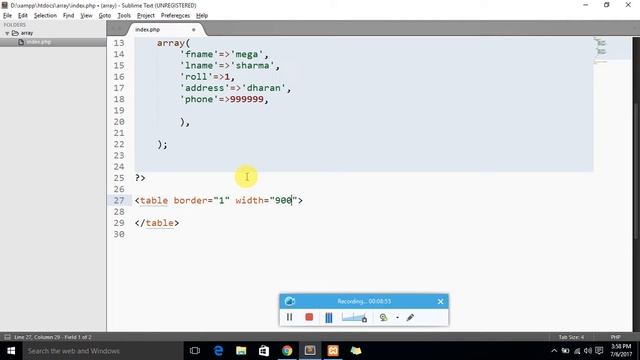Open XAMPP from the taskbar

333,351
